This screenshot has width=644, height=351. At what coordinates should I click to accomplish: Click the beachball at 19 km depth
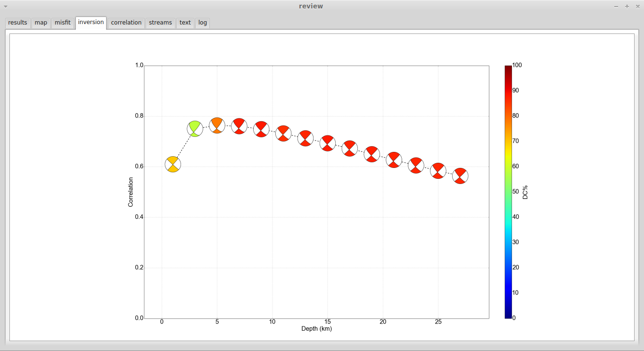point(372,154)
